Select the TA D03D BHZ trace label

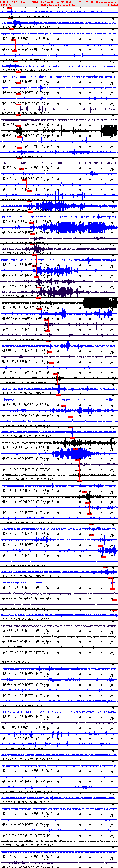[27, 114]
